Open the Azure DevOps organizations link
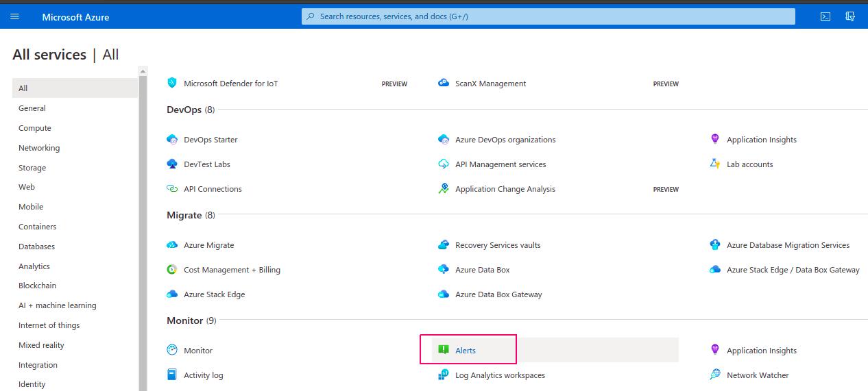The height and width of the screenshot is (391, 868). (505, 140)
